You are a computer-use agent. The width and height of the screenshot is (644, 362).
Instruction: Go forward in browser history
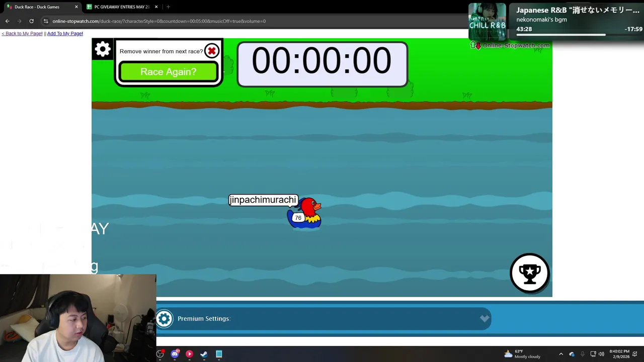pyautogui.click(x=19, y=21)
